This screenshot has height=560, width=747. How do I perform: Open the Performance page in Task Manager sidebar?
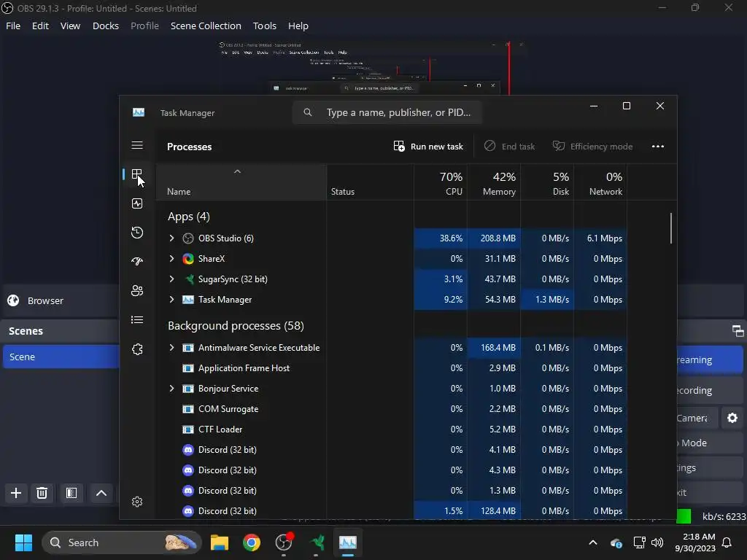coord(137,203)
